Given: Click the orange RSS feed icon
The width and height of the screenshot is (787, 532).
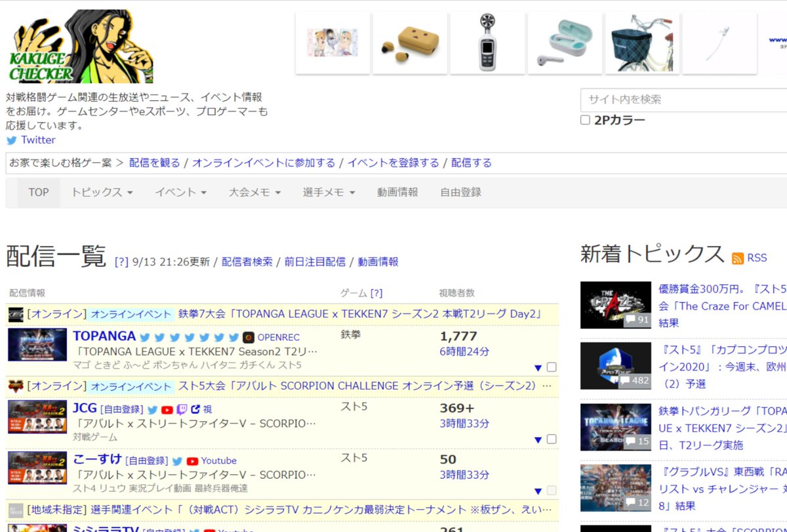Looking at the screenshot, I should coord(738,258).
